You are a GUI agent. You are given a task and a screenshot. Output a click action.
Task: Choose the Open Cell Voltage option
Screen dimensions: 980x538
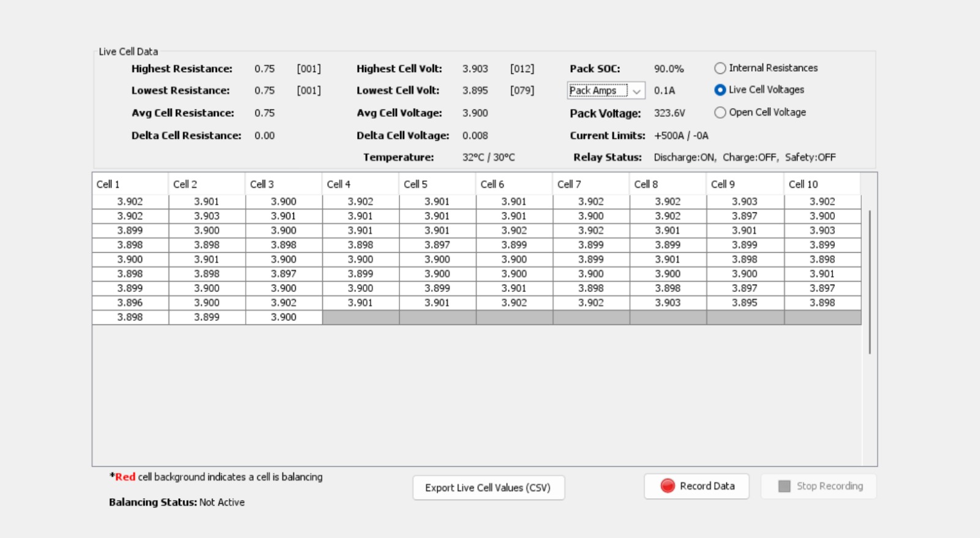(x=720, y=113)
